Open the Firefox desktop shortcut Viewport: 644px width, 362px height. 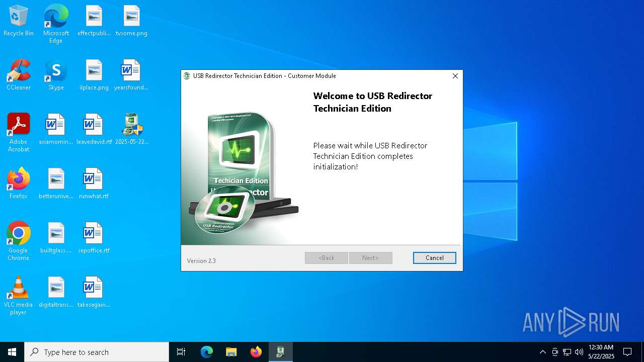click(x=19, y=184)
